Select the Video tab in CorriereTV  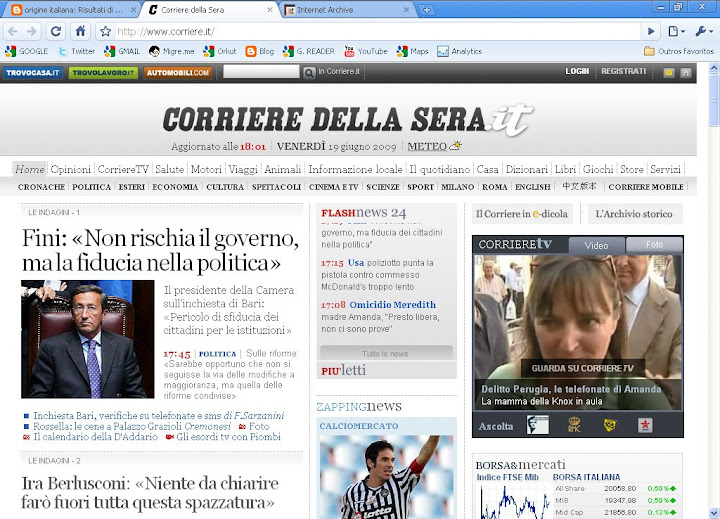[x=596, y=245]
